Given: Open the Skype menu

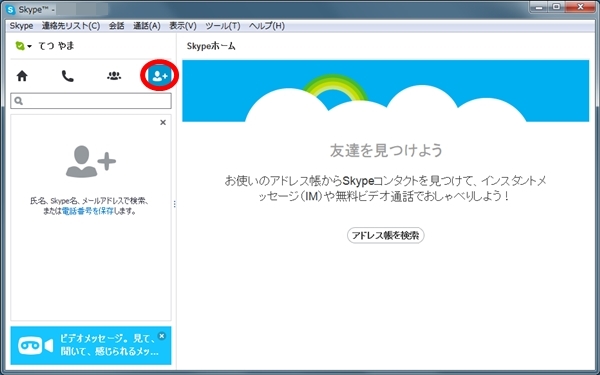Looking at the screenshot, I should point(21,26).
